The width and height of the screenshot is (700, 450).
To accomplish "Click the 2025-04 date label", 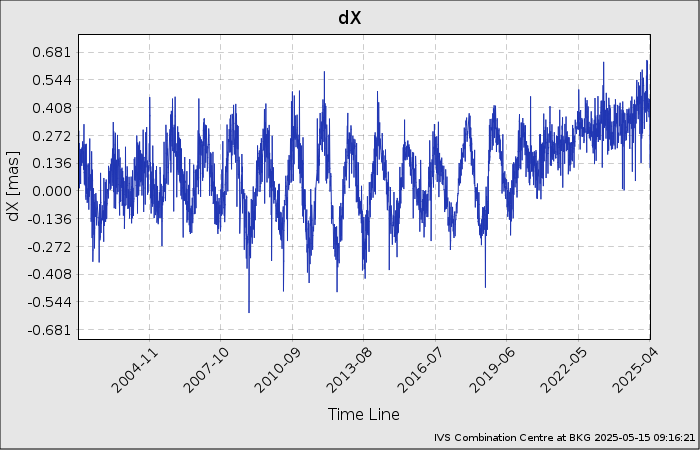I will click(x=635, y=370).
